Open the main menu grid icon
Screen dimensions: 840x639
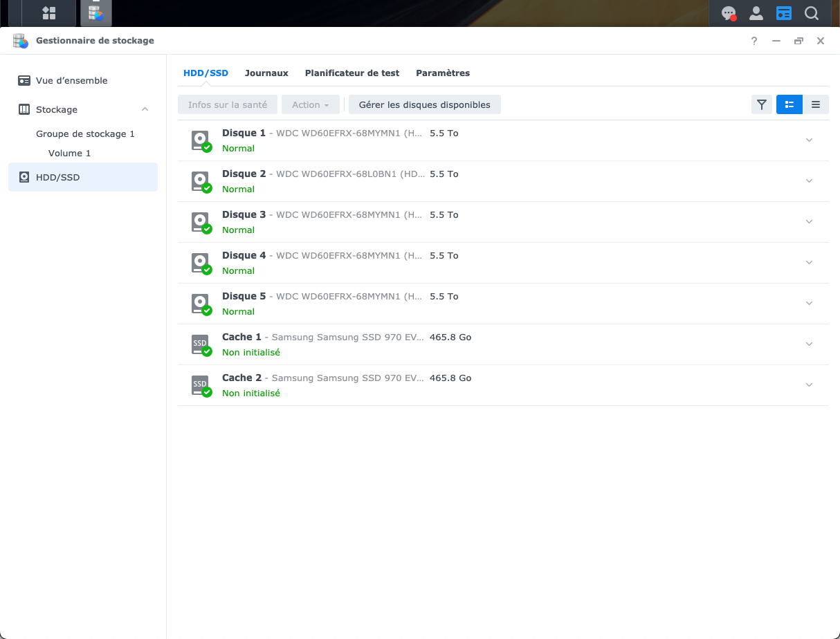48,13
